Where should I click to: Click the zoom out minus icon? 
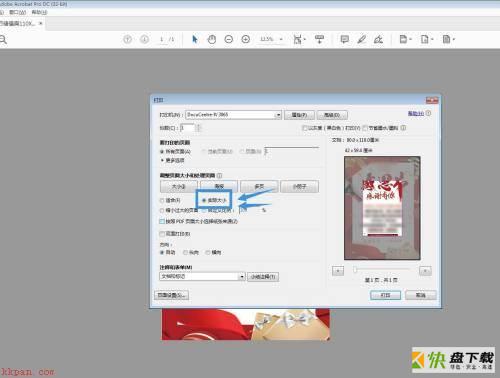(x=229, y=39)
